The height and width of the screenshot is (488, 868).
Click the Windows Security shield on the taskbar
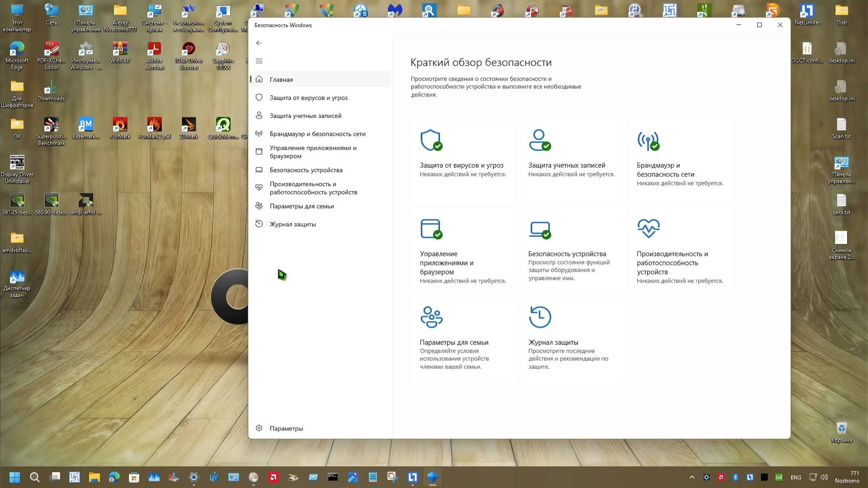[x=433, y=477]
